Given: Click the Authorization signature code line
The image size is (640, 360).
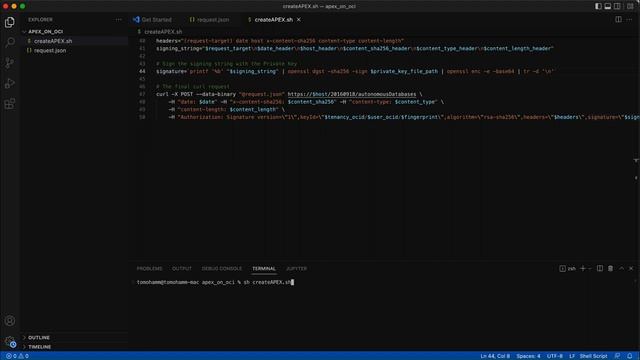Looking at the screenshot, I should [x=404, y=117].
